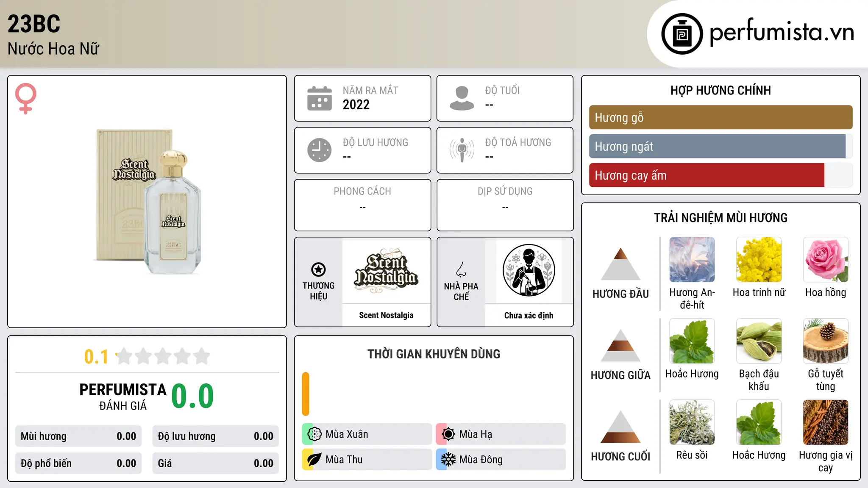Click the Gỗ tuyết tùng cedarwood image
868x488 pixels.
click(826, 341)
